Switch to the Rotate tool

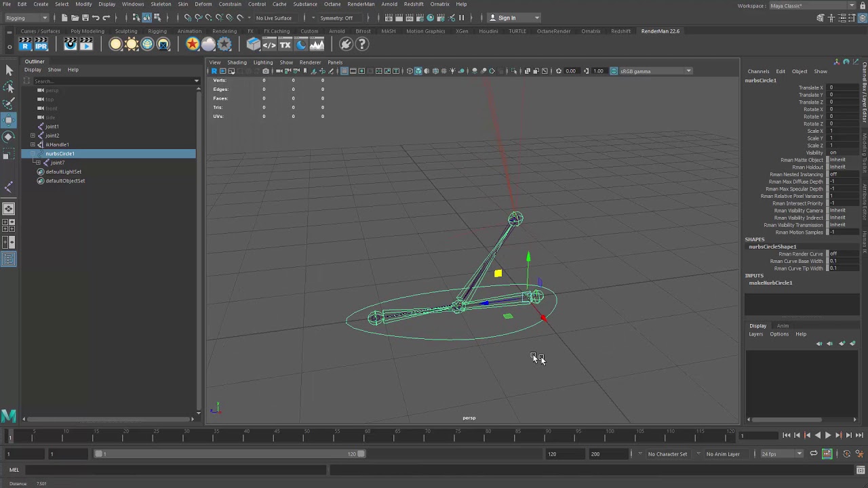coord(9,137)
